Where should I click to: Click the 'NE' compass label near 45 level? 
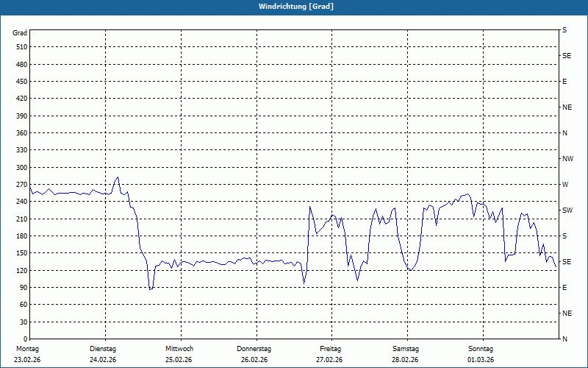point(567,314)
